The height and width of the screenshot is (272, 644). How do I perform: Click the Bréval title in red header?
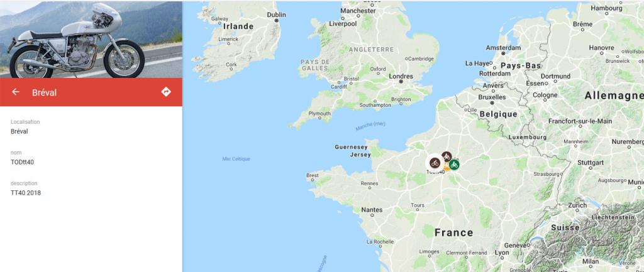coord(45,93)
